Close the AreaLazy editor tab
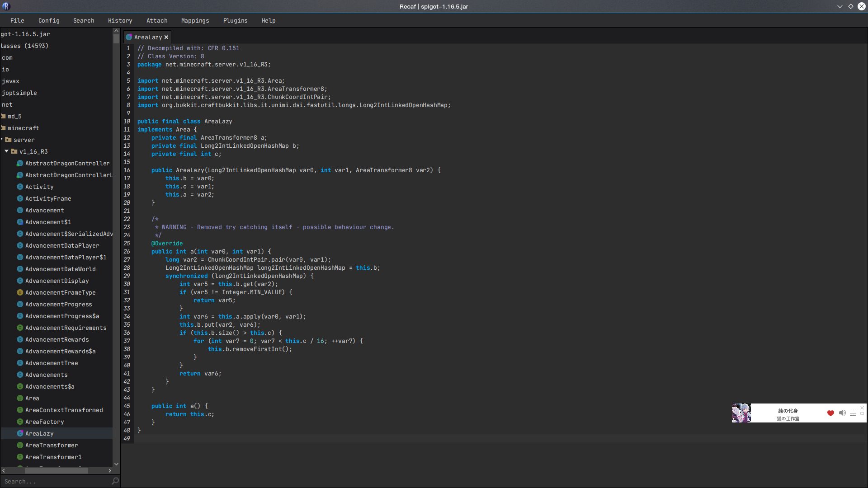Screen dimensions: 868x488 166,38
